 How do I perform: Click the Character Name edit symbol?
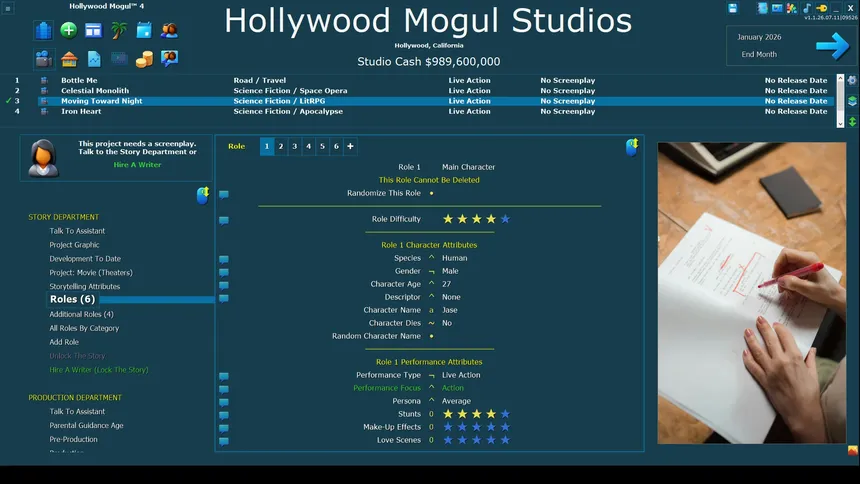tap(431, 310)
